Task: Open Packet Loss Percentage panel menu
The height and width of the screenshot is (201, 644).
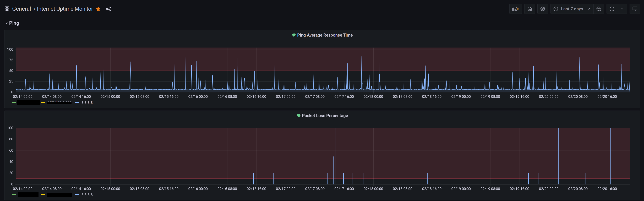Action: click(x=325, y=116)
